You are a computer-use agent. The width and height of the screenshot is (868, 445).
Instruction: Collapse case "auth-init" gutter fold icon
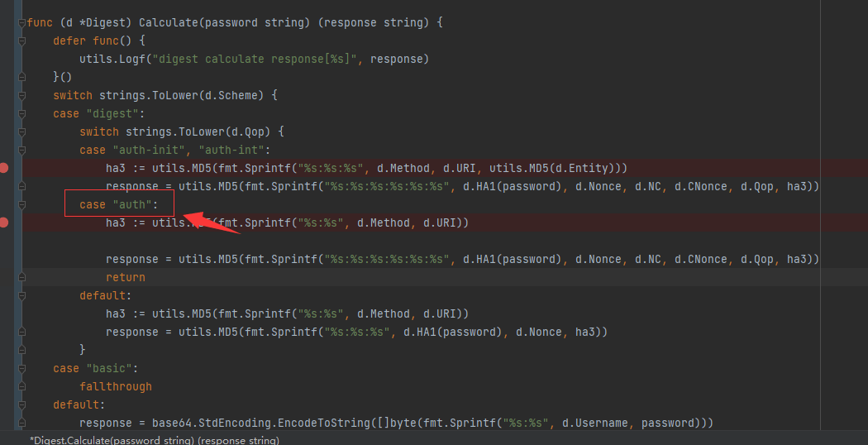[x=21, y=150]
